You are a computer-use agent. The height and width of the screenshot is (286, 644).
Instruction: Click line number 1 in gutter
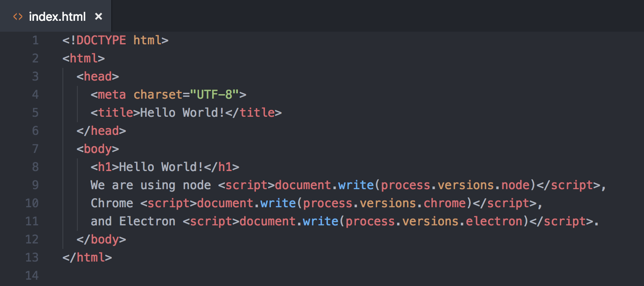(35, 40)
